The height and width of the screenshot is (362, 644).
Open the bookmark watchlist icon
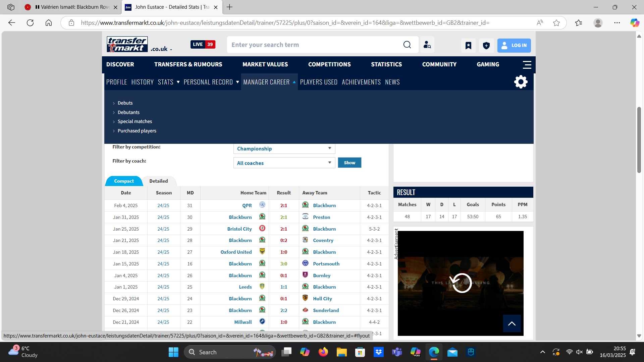[x=468, y=45]
